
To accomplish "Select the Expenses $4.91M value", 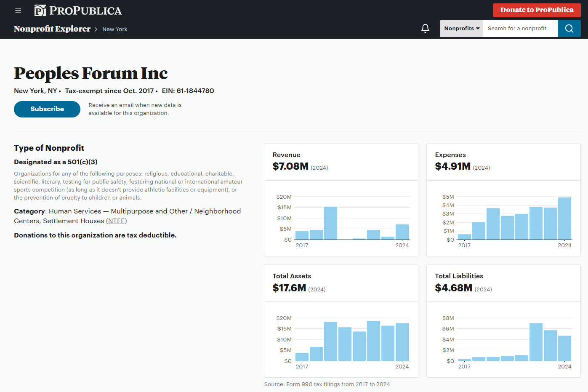I will coord(453,166).
